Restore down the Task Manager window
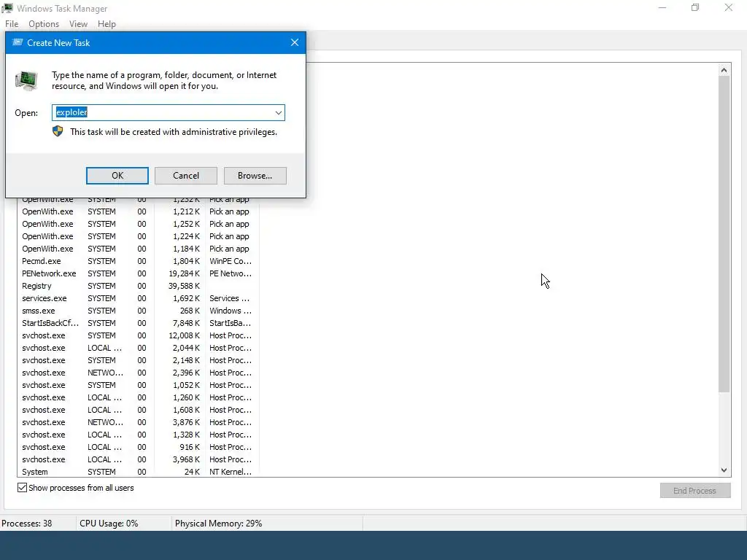Viewport: 747px width, 560px height. pyautogui.click(x=695, y=7)
